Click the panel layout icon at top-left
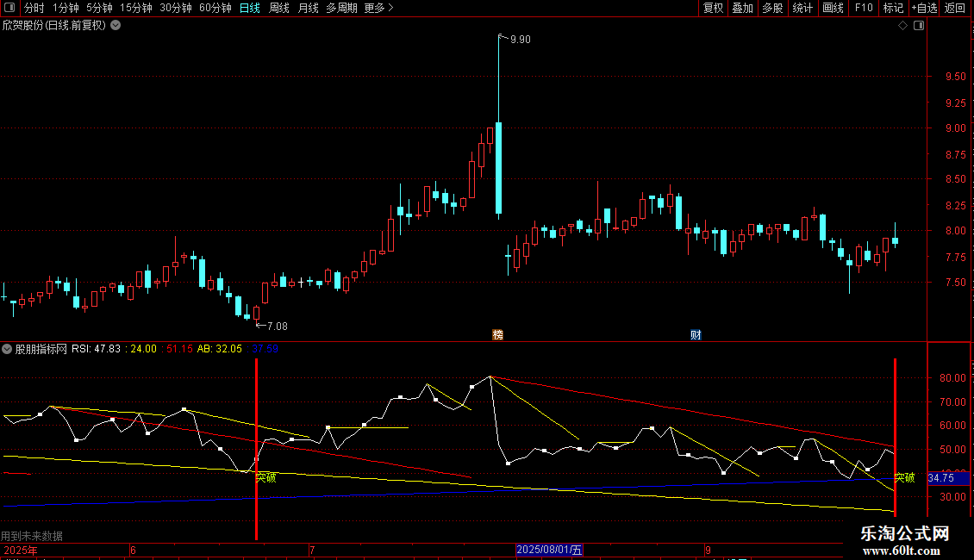974x560 pixels. point(9,8)
